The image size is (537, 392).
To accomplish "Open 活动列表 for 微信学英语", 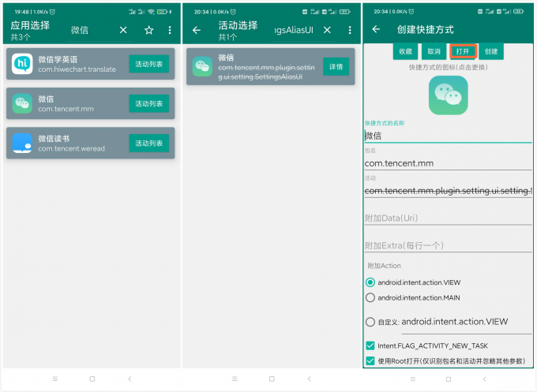I will [149, 64].
